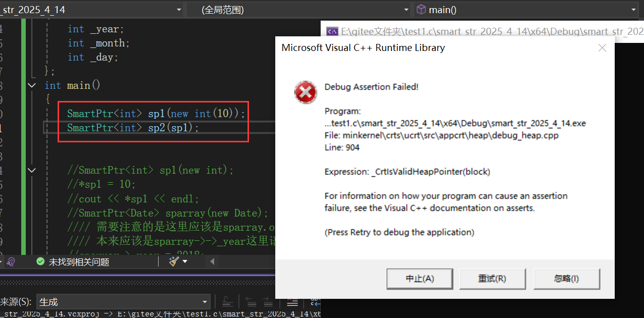The width and height of the screenshot is (644, 318).
Task: Click the go to next message icon
Action: (x=268, y=302)
